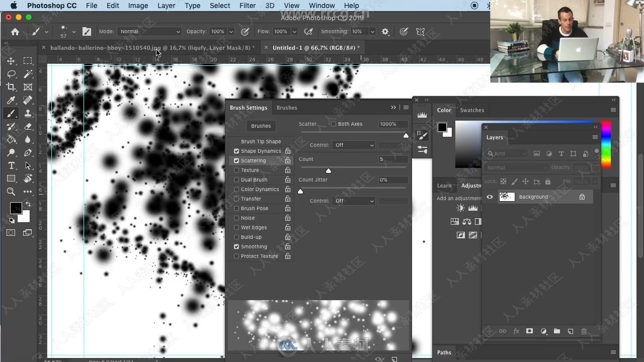
Task: Click the Scatter percentage field
Action: (393, 124)
